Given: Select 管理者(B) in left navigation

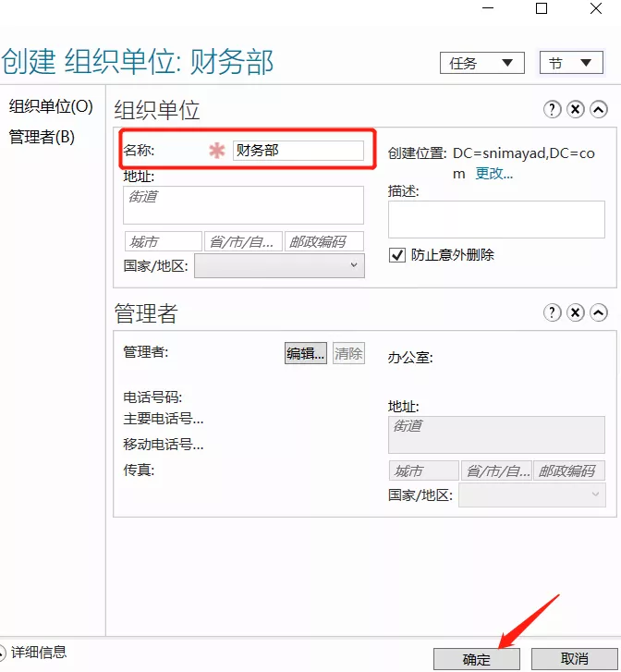Looking at the screenshot, I should (x=42, y=137).
